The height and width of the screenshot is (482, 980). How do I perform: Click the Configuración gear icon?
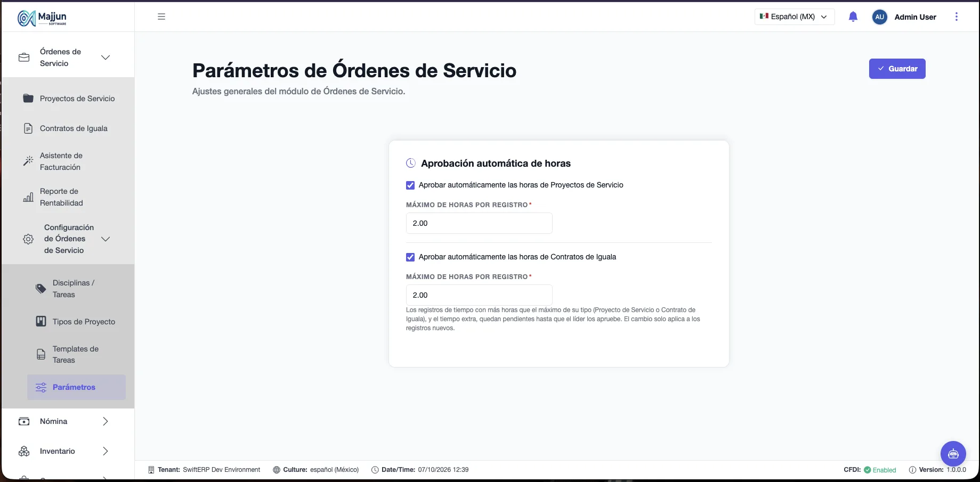pyautogui.click(x=28, y=239)
